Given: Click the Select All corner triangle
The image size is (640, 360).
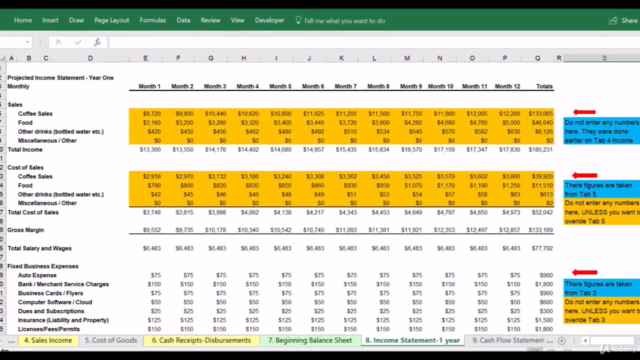Looking at the screenshot, I should tap(3, 58).
